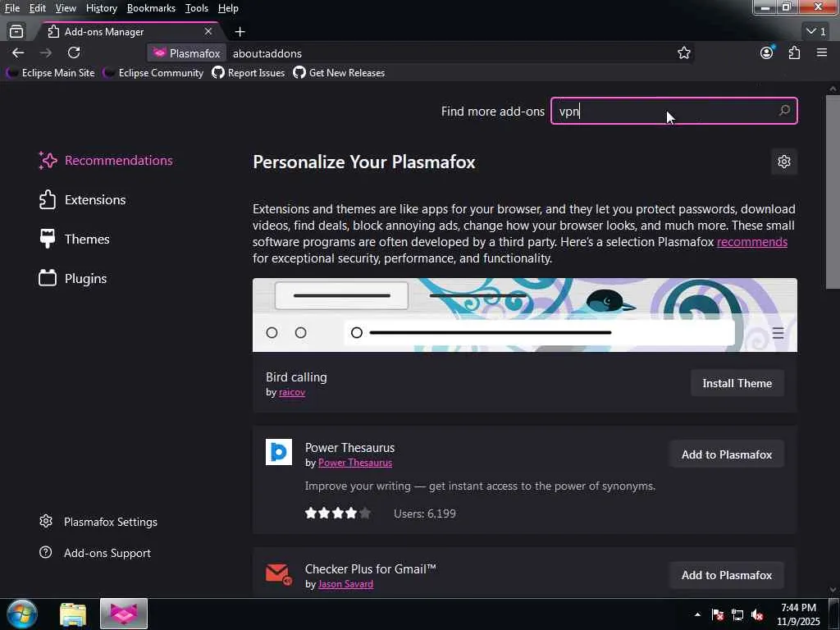Switch to the Plugins category
Viewport: 840px width, 630px height.
73,279
